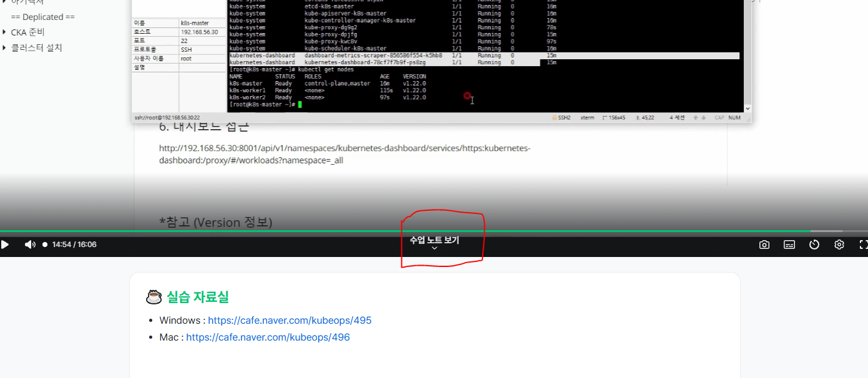
Task: Click the 포트 value 22
Action: pos(183,41)
